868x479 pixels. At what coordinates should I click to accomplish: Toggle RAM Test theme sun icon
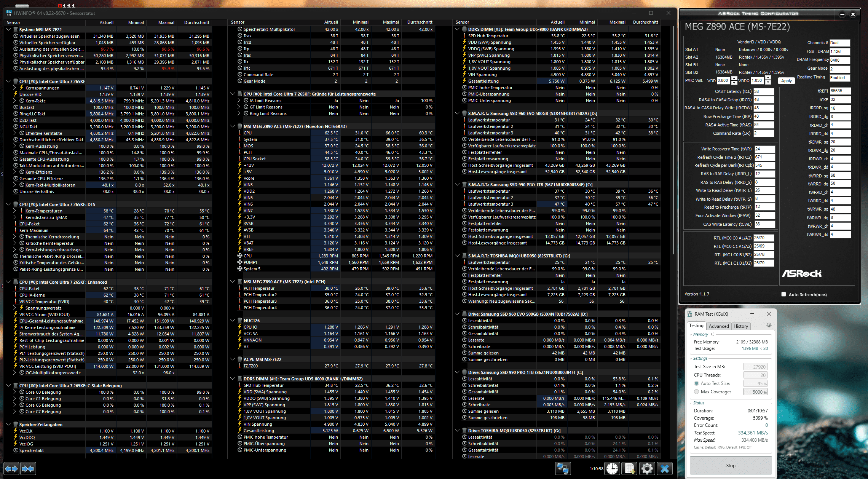pos(769,326)
